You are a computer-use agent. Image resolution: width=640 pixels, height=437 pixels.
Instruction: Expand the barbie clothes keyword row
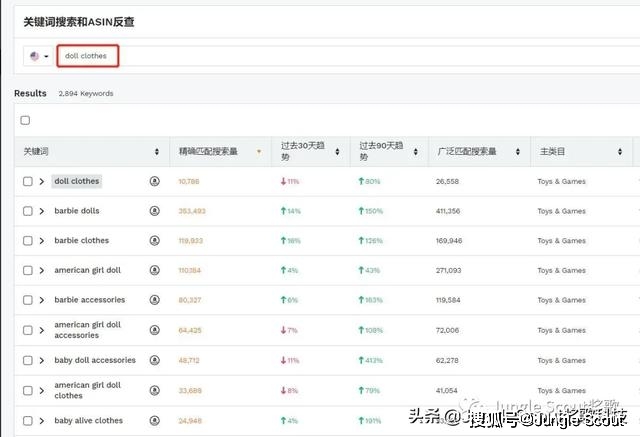pyautogui.click(x=42, y=241)
